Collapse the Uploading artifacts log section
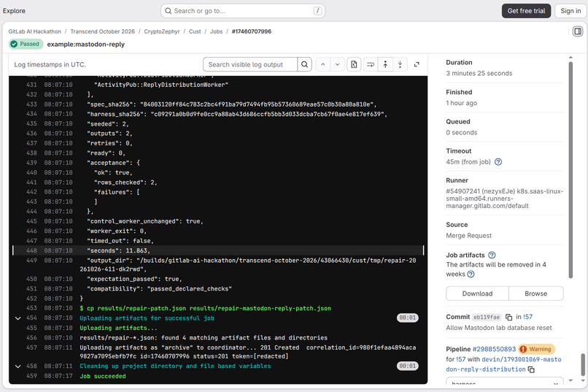The image size is (588, 392). coord(18,318)
